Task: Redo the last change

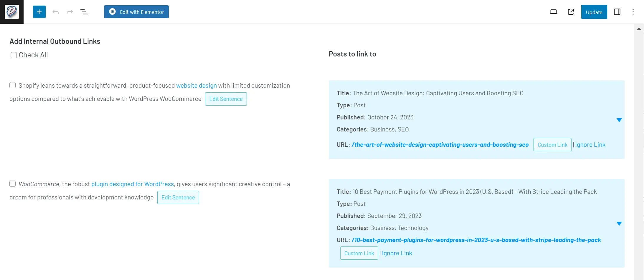Action: point(70,12)
